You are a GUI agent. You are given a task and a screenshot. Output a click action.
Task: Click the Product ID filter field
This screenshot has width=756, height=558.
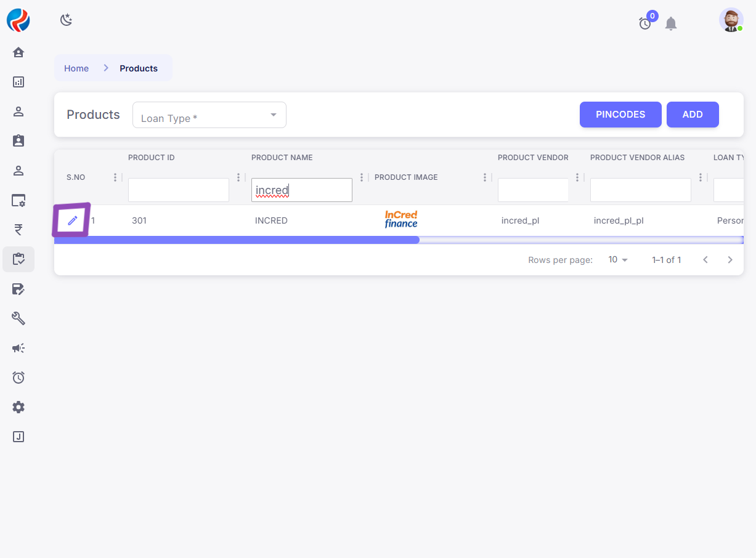[179, 190]
